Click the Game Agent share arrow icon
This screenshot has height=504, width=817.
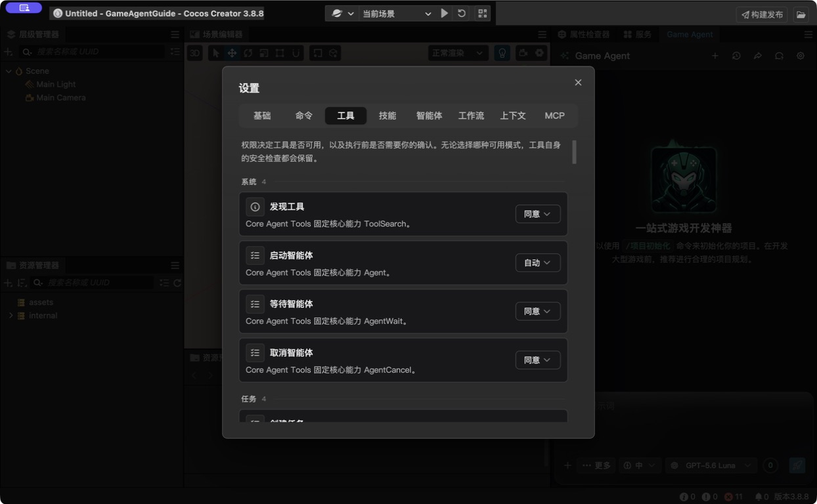pos(758,56)
